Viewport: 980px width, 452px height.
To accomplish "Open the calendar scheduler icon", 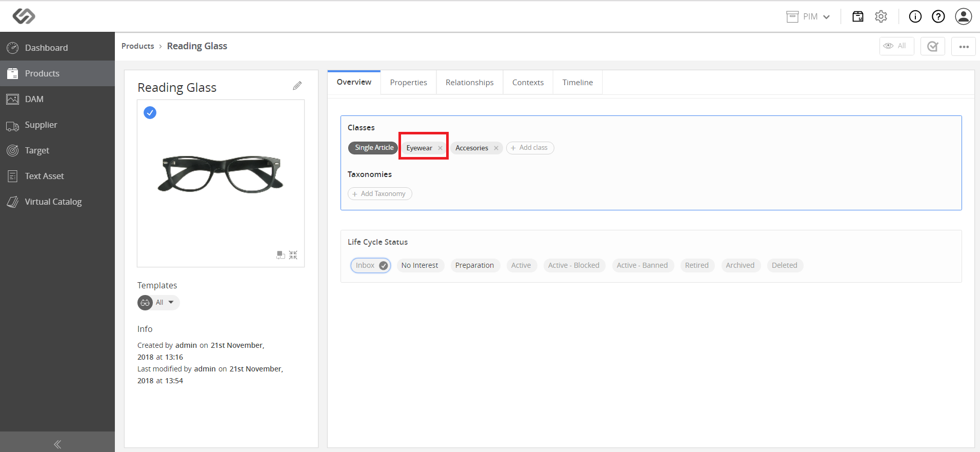I will click(857, 16).
